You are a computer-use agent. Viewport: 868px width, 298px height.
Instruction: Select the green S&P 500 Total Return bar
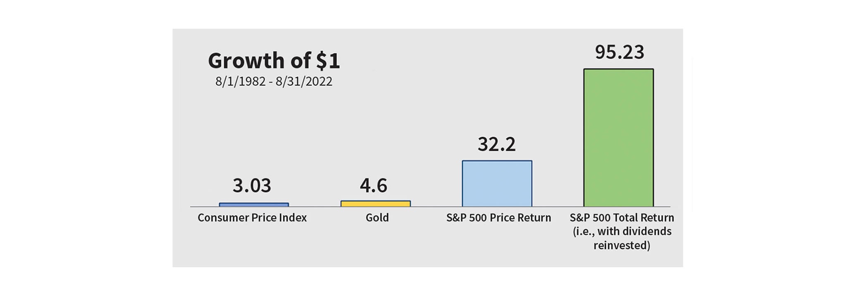click(x=618, y=137)
